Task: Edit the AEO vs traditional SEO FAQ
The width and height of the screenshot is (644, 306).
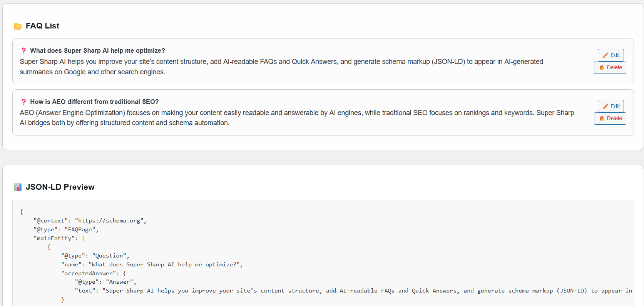Action: pyautogui.click(x=611, y=106)
